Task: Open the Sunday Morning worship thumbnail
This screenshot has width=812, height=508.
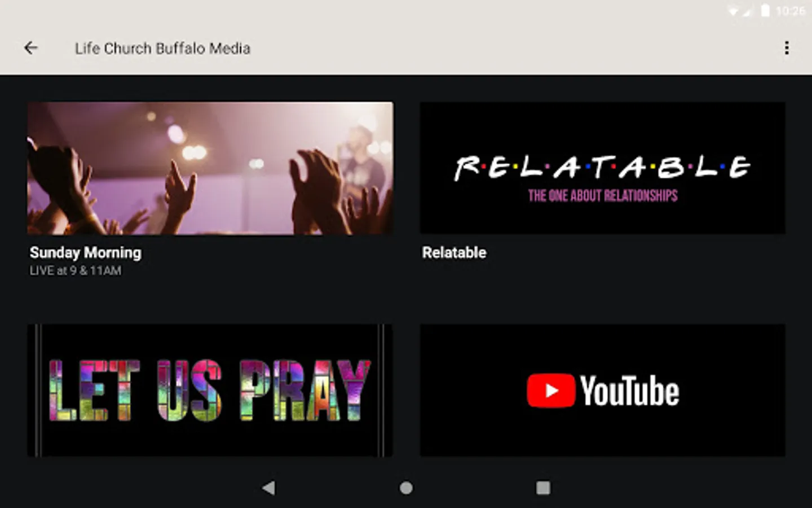Action: 210,168
